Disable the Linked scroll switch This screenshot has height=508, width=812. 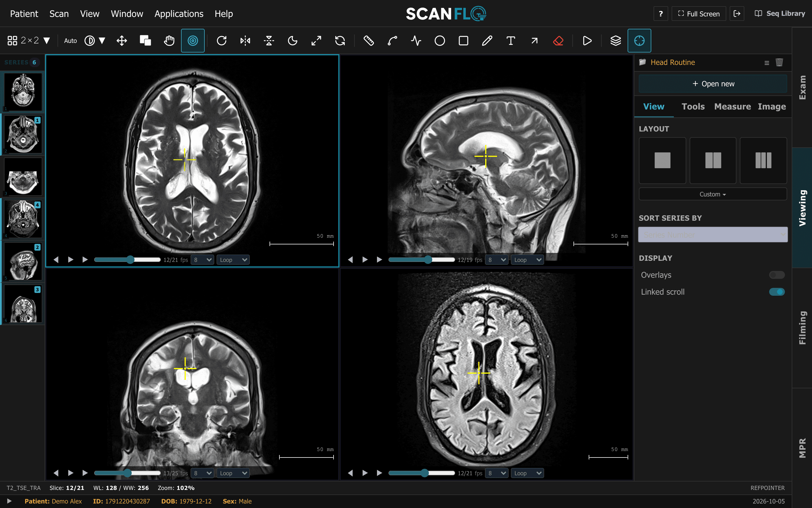(777, 292)
